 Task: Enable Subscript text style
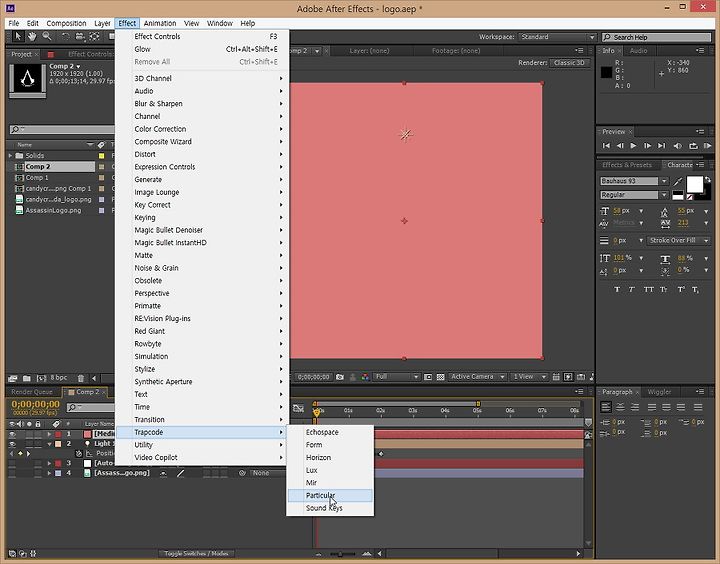[x=696, y=289]
